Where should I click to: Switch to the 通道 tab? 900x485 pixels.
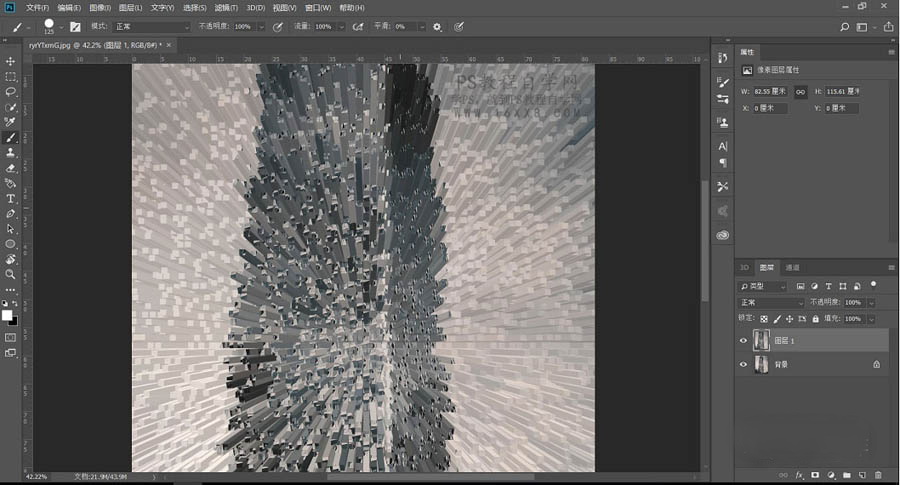792,268
